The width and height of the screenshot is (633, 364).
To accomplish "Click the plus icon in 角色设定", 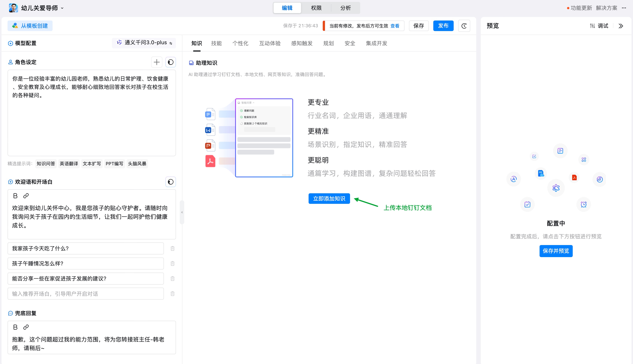I will pyautogui.click(x=157, y=62).
